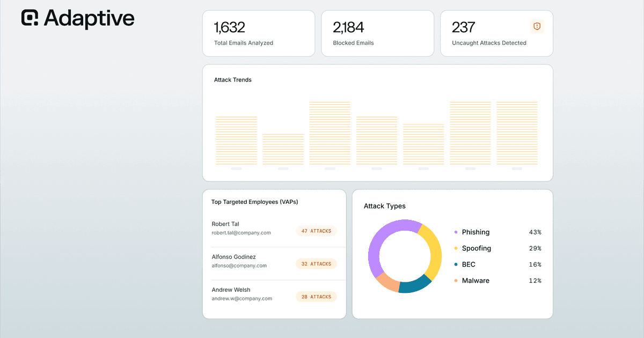The width and height of the screenshot is (644, 338).
Task: Select the 1,632 emails value
Action: pos(229,27)
